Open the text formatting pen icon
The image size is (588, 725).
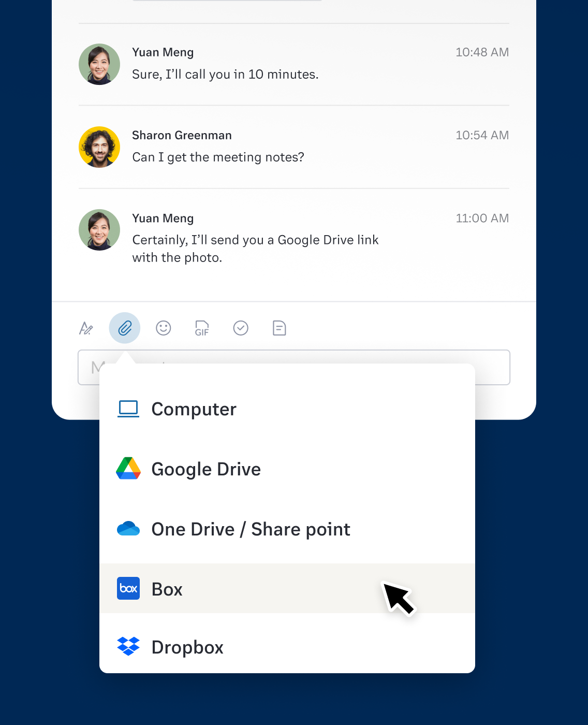(x=86, y=328)
